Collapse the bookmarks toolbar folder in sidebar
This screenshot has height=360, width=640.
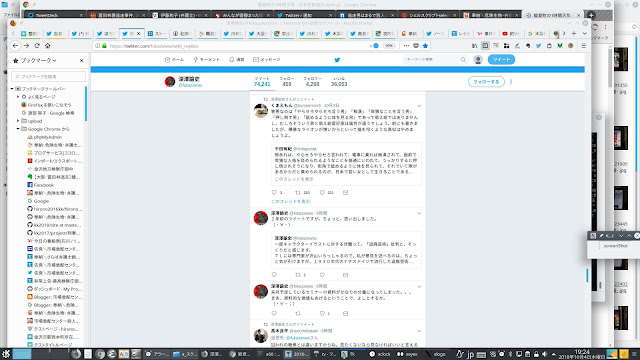pyautogui.click(x=12, y=89)
